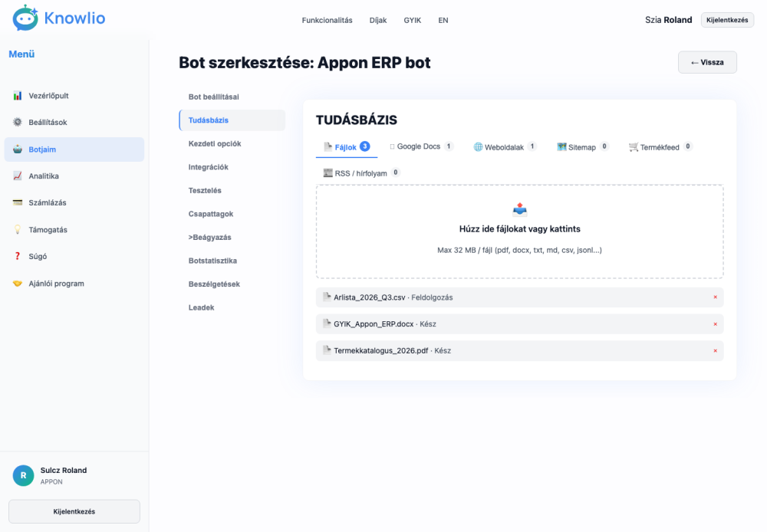Click the Termekkatalogus_2026.pdf file name
The width and height of the screenshot is (767, 532).
tap(381, 350)
